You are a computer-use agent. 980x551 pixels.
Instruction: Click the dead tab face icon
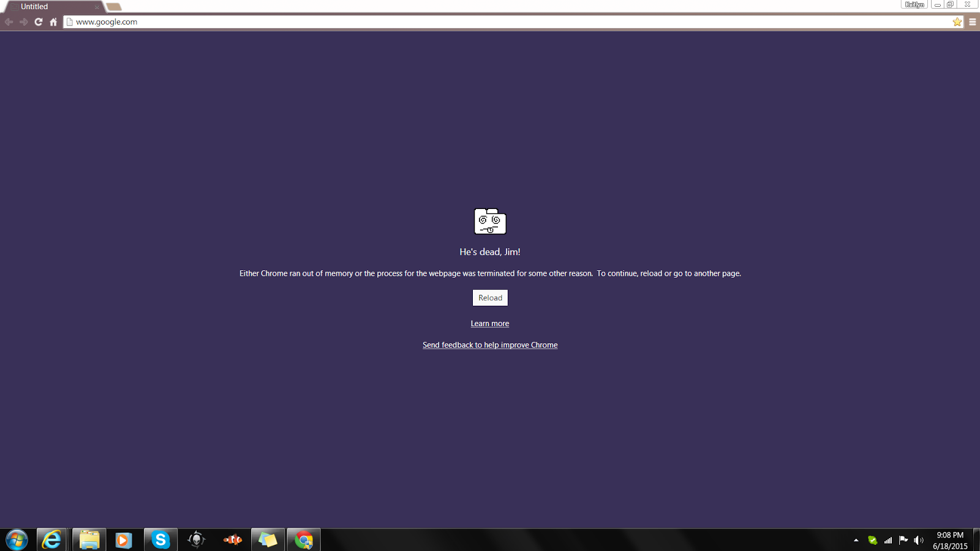pyautogui.click(x=490, y=221)
